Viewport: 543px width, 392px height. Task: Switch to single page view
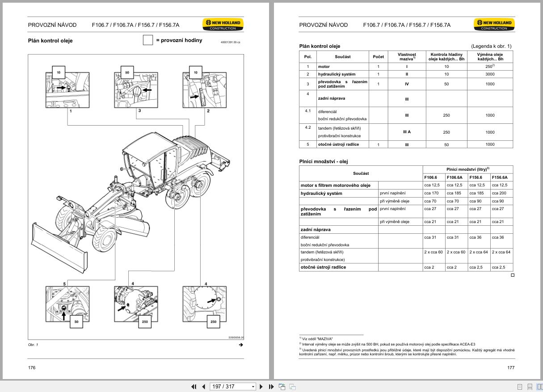[520, 387]
